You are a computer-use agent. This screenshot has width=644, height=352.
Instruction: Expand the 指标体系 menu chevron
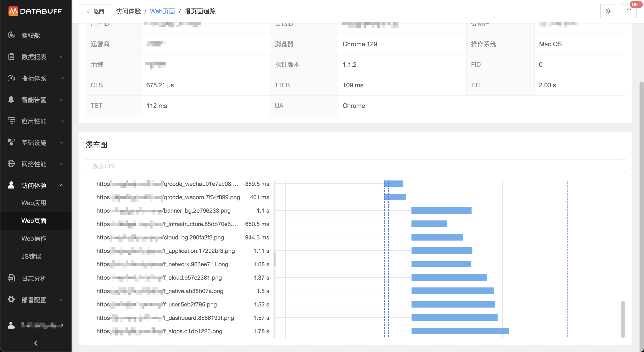(62, 78)
